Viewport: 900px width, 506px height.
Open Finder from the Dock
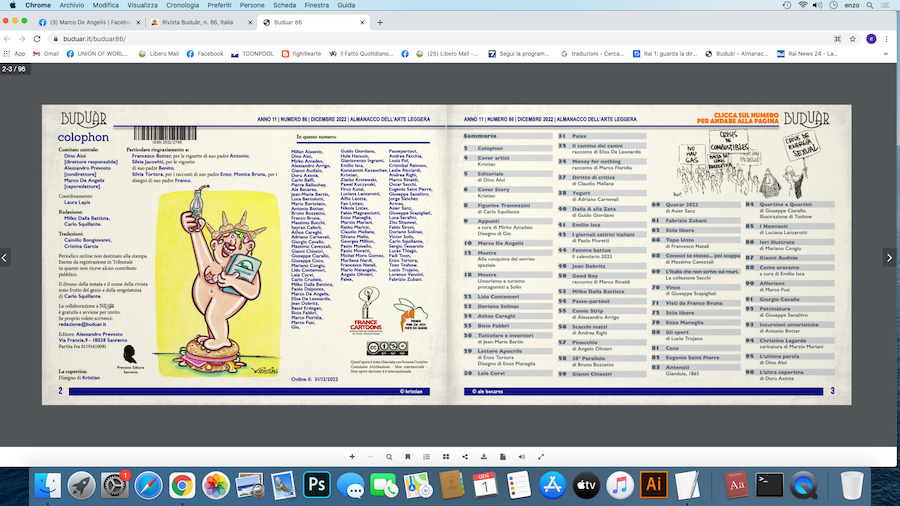pos(48,485)
